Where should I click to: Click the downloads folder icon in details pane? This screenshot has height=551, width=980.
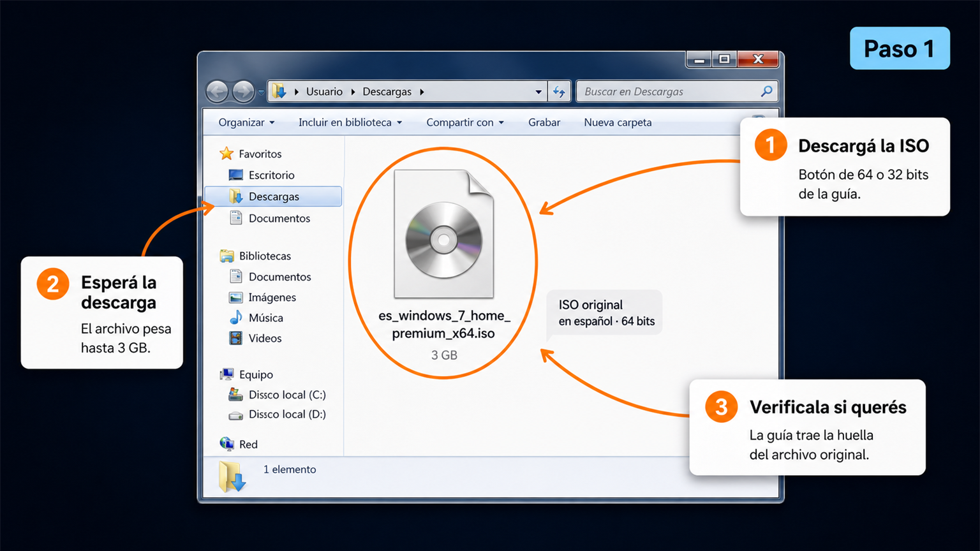(232, 476)
